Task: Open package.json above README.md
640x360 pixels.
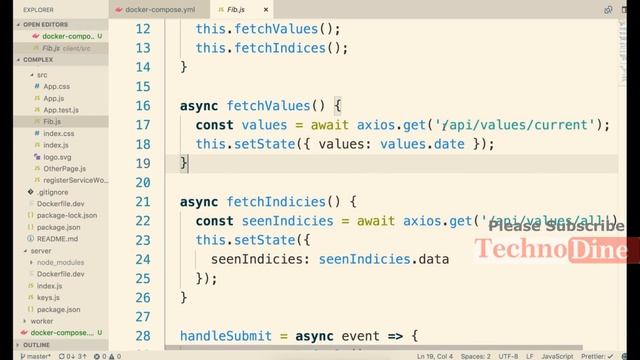Action: pos(58,227)
